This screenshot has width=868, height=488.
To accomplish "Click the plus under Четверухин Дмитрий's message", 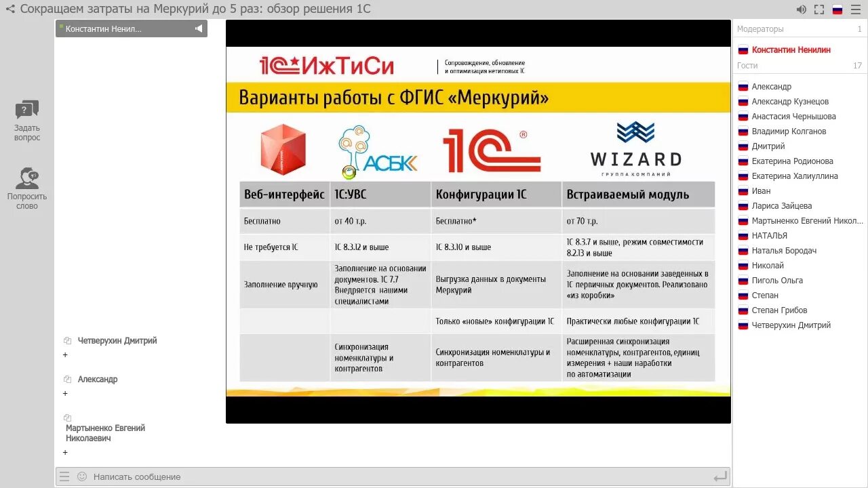I will (x=65, y=354).
